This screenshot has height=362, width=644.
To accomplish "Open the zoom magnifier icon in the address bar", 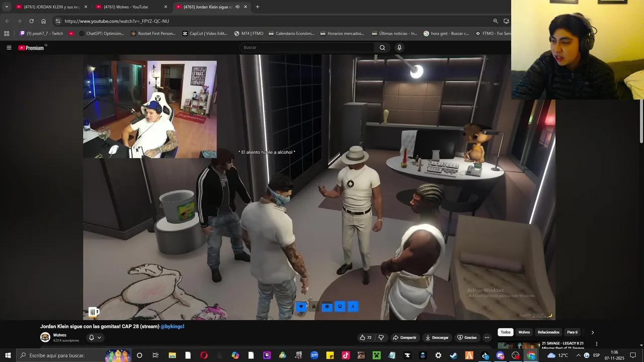I will pos(496,21).
